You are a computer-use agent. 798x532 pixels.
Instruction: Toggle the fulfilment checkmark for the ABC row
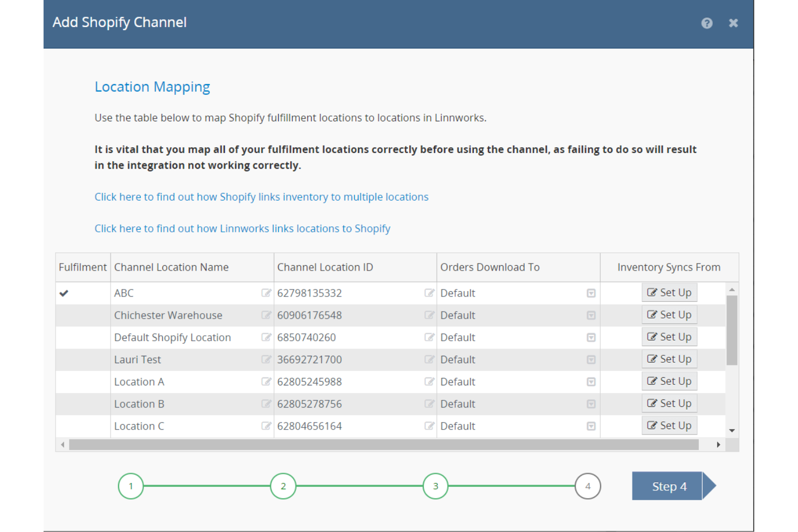tap(64, 293)
